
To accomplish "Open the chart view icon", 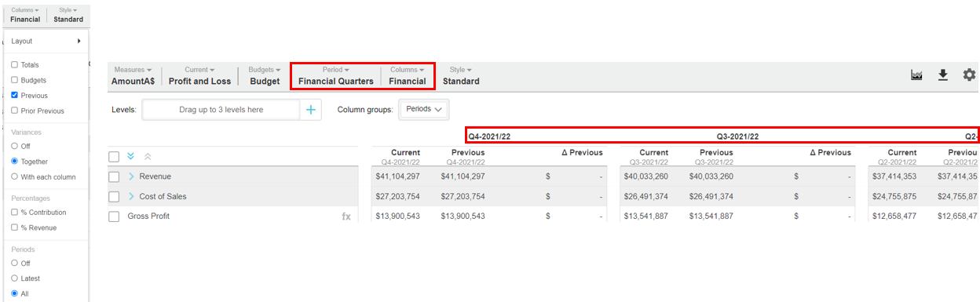I will click(916, 75).
